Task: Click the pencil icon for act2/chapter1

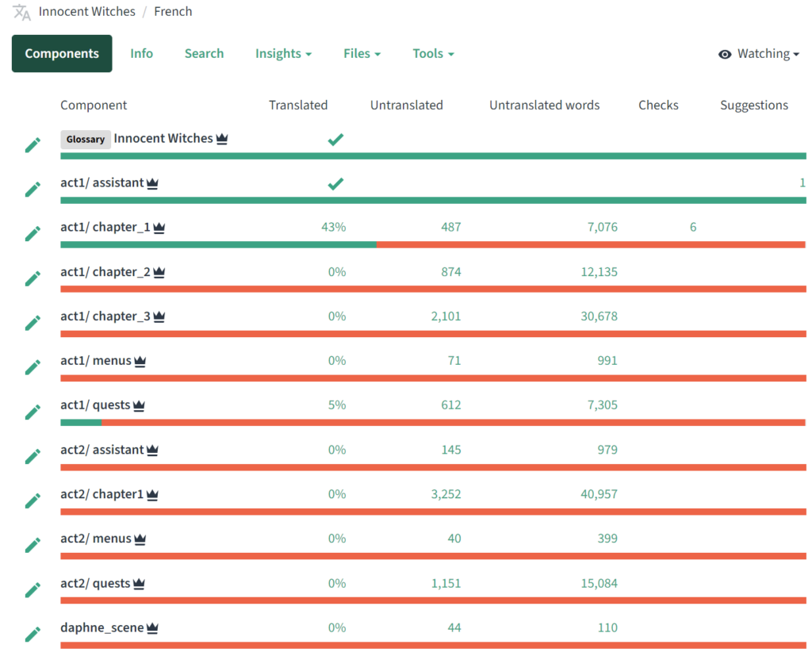Action: [33, 501]
